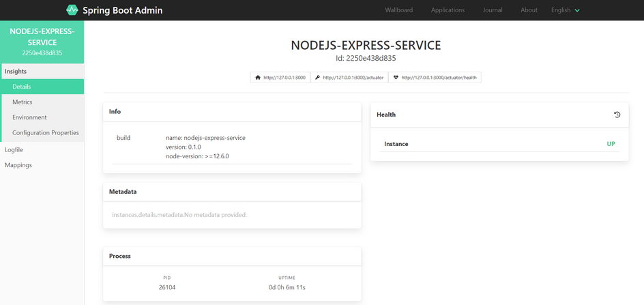Click the 'build' key label
The image size is (644, 305).
pyautogui.click(x=123, y=138)
